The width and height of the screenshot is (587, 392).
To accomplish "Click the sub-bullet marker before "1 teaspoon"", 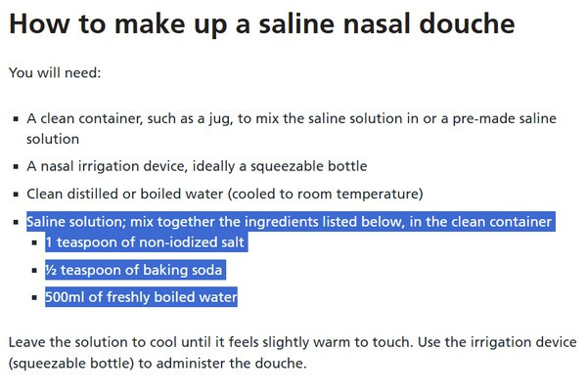I will coord(35,242).
